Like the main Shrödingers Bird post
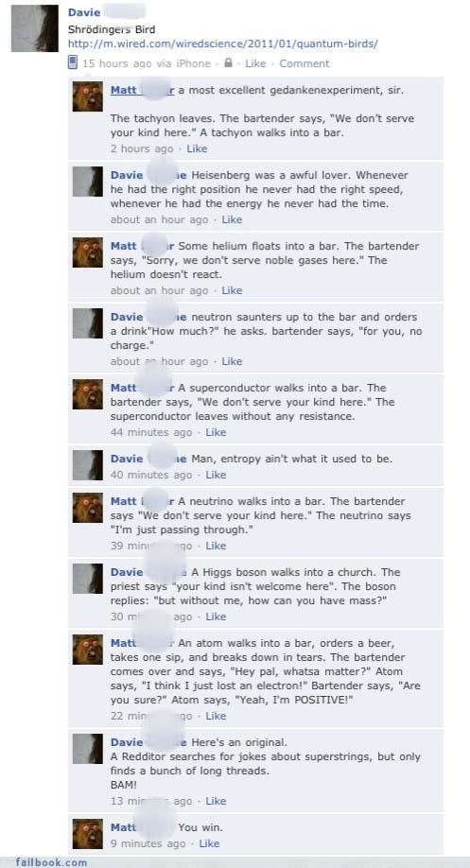The height and width of the screenshot is (868, 470). pos(255,63)
